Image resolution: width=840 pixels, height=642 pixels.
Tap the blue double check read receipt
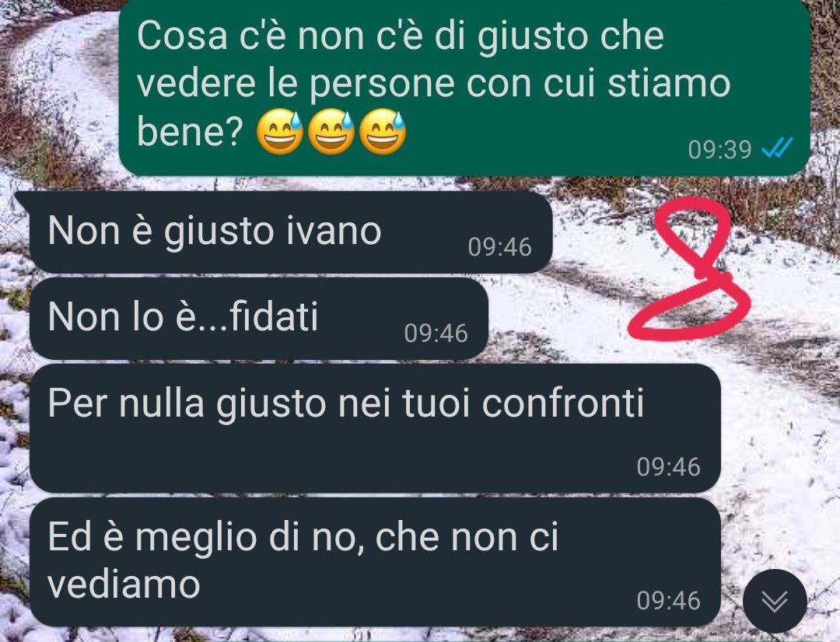777,148
